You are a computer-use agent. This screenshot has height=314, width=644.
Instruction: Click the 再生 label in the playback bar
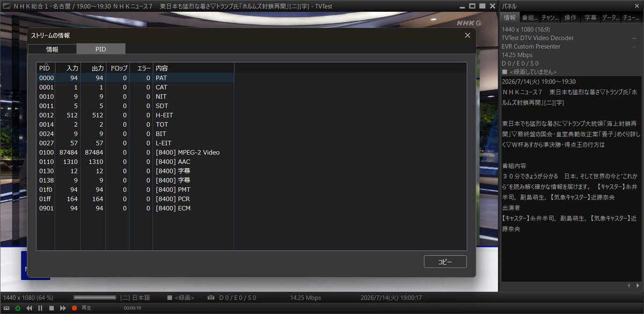(x=86, y=308)
